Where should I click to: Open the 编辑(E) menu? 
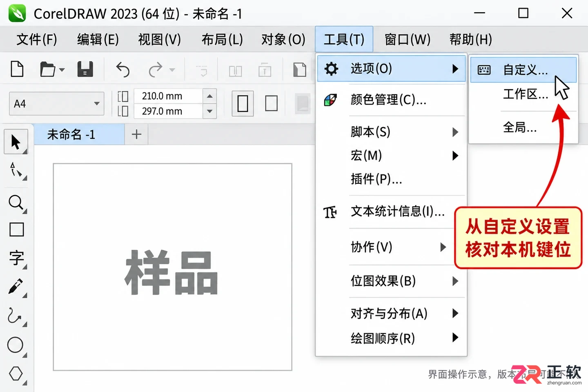coord(98,40)
